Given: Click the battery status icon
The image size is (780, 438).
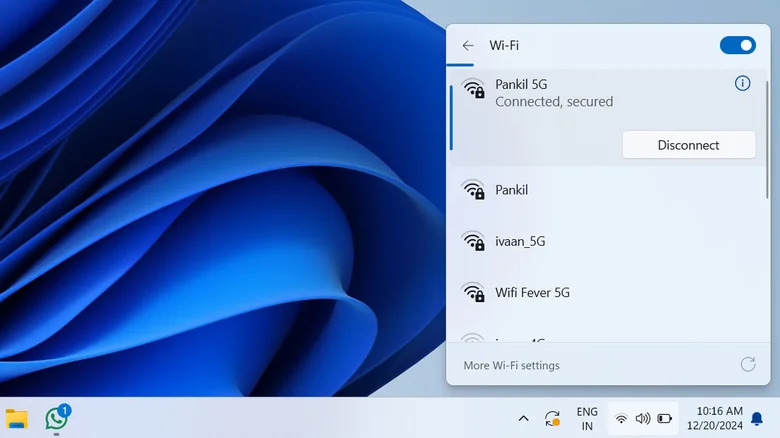Looking at the screenshot, I should click(x=664, y=418).
